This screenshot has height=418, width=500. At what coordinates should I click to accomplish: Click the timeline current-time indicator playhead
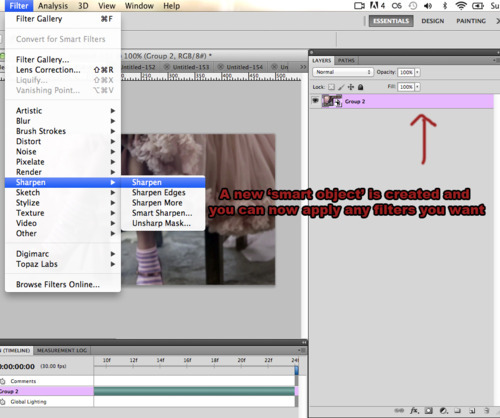(x=296, y=370)
